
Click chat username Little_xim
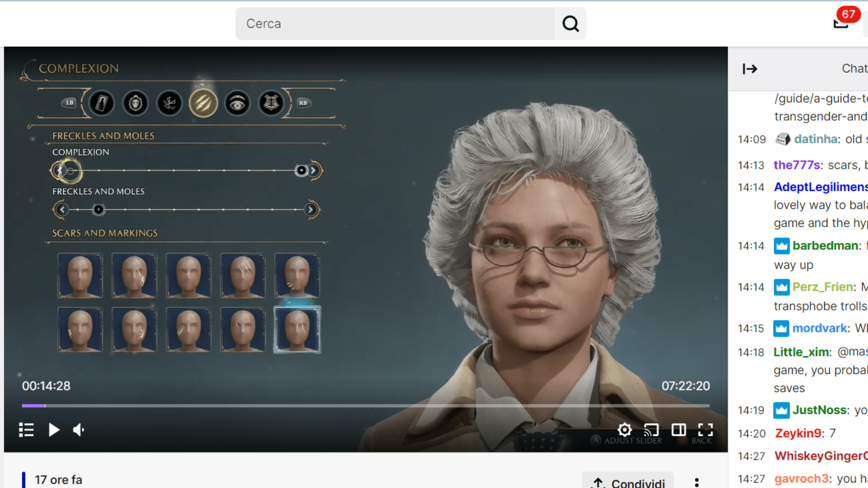pyautogui.click(x=801, y=352)
